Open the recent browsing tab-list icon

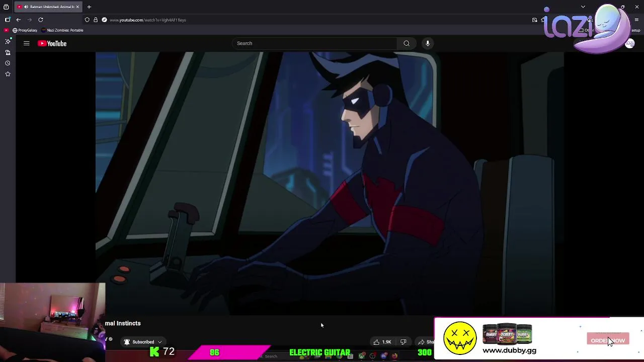6,7
